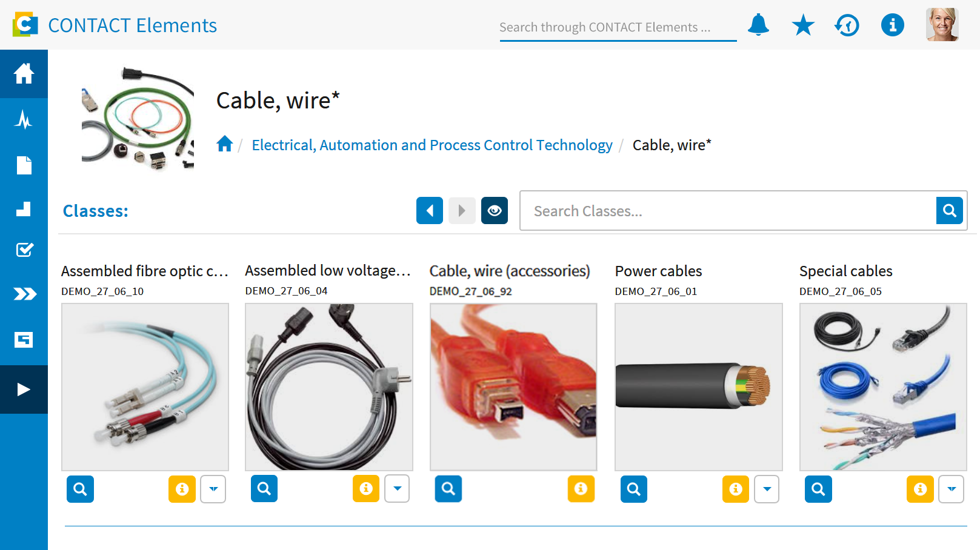Click the Search Classes magnifier button
This screenshot has height=550, width=980.
pos(949,211)
